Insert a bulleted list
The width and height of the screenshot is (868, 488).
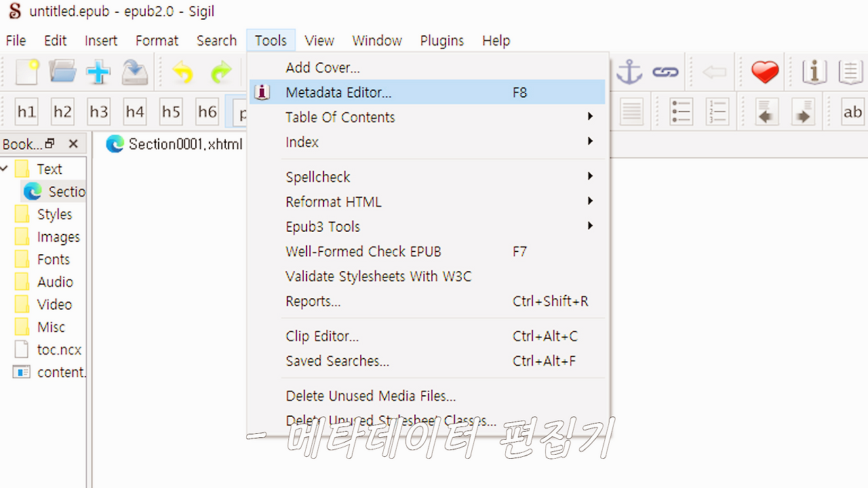coord(681,112)
